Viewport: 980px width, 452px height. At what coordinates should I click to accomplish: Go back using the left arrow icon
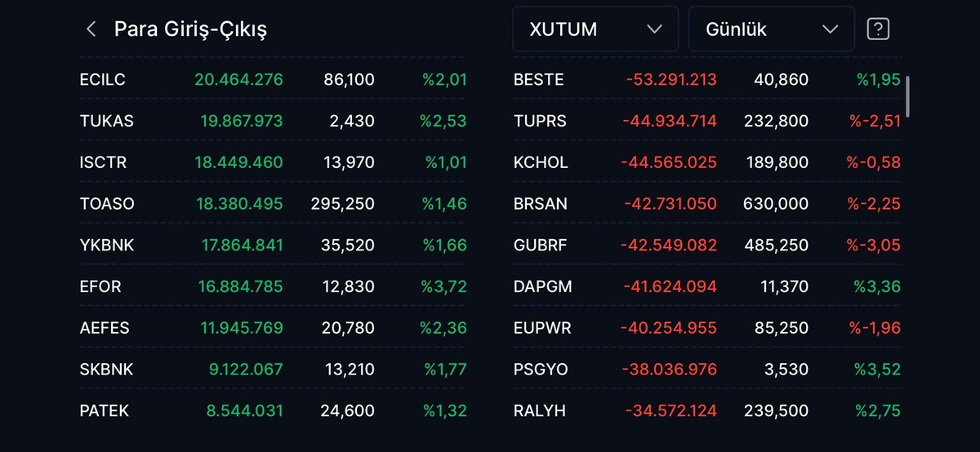(x=91, y=29)
